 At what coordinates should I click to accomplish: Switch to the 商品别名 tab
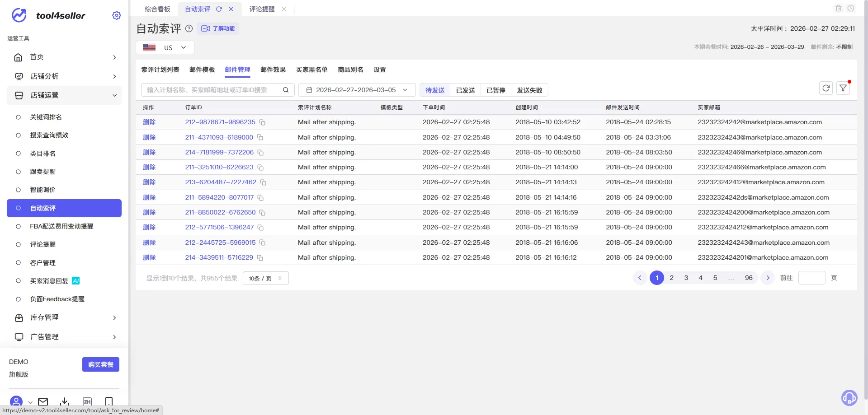point(350,70)
